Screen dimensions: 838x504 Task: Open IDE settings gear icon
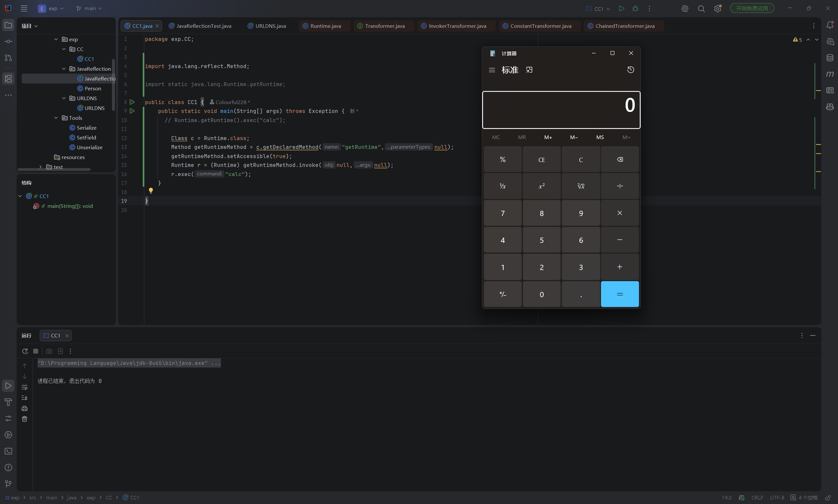[718, 9]
